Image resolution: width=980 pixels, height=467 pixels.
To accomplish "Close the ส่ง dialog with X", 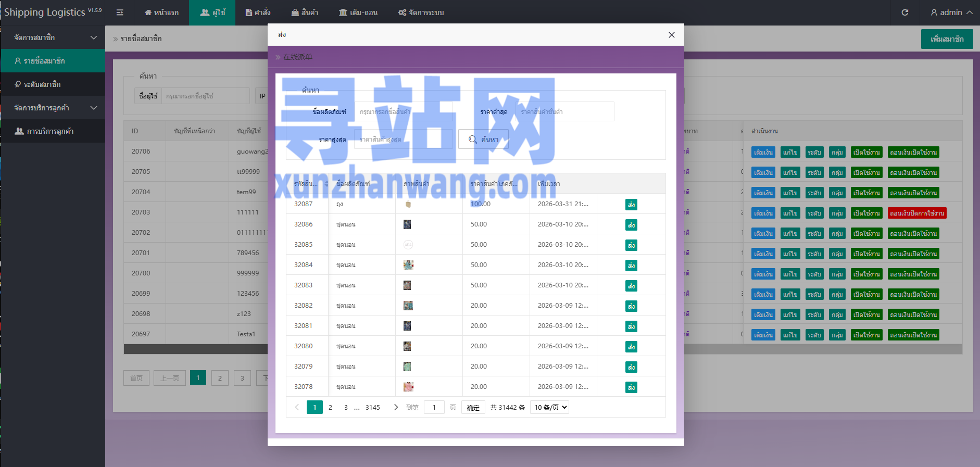I will (671, 35).
